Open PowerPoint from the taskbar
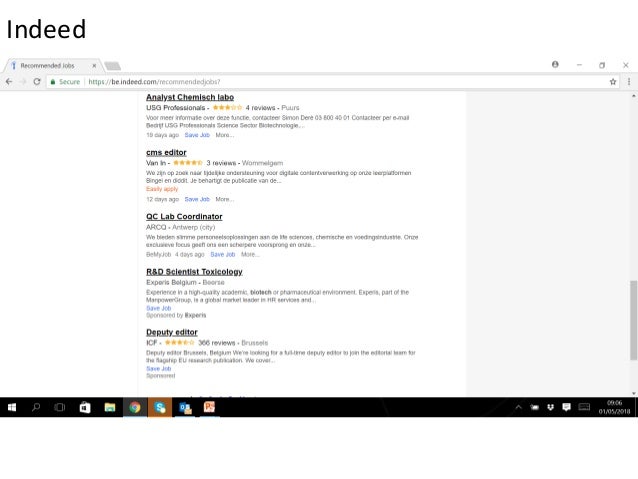This screenshot has width=638, height=479. (x=210, y=407)
